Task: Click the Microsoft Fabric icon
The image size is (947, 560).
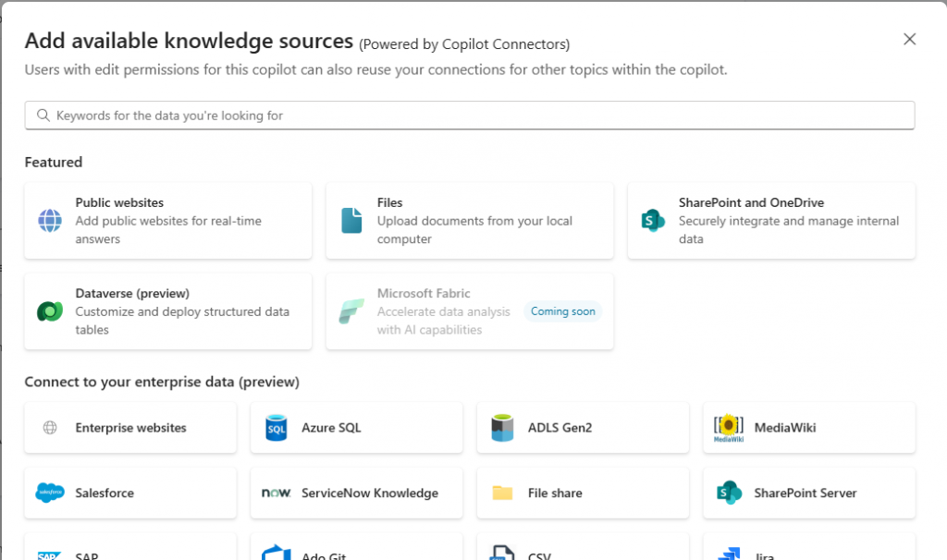Action: tap(351, 311)
